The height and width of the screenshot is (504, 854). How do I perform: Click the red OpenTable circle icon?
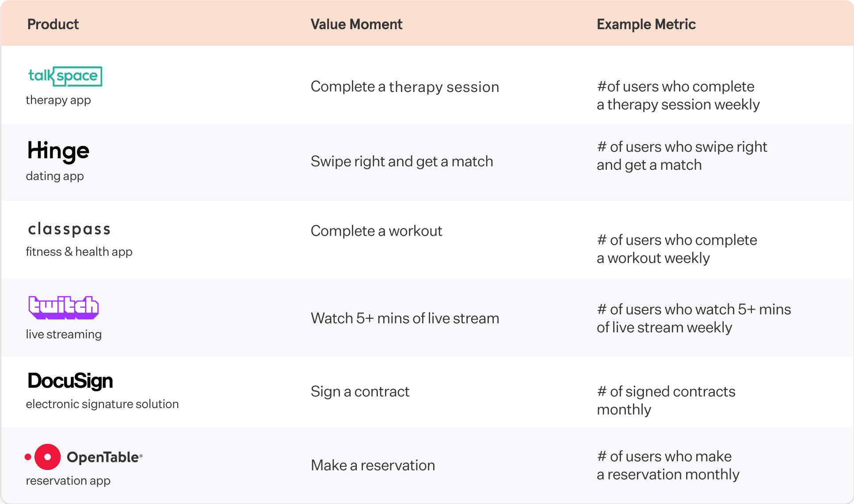point(47,457)
